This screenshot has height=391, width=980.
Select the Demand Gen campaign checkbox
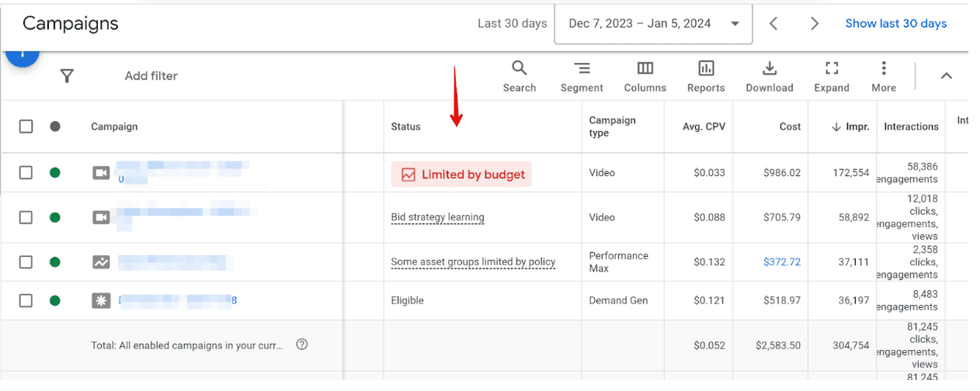tap(26, 301)
